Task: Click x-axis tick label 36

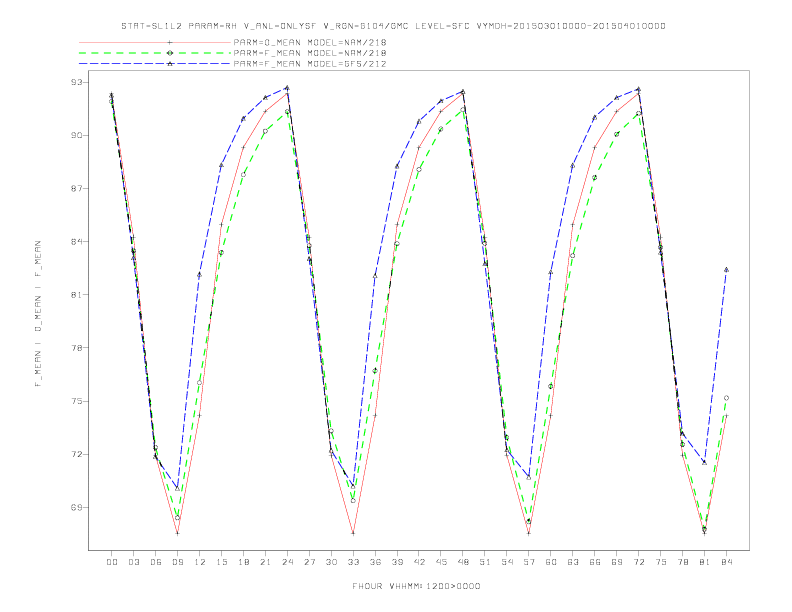Action: click(375, 562)
